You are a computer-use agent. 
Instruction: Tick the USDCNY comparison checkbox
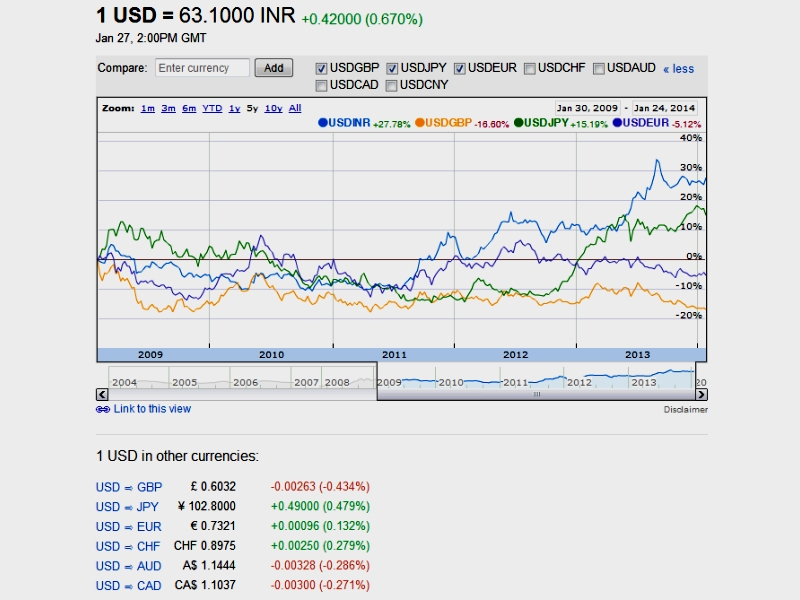pyautogui.click(x=391, y=86)
